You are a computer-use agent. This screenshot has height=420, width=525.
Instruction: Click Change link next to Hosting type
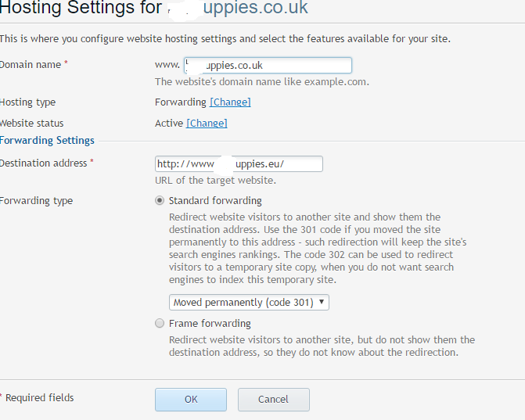(230, 102)
